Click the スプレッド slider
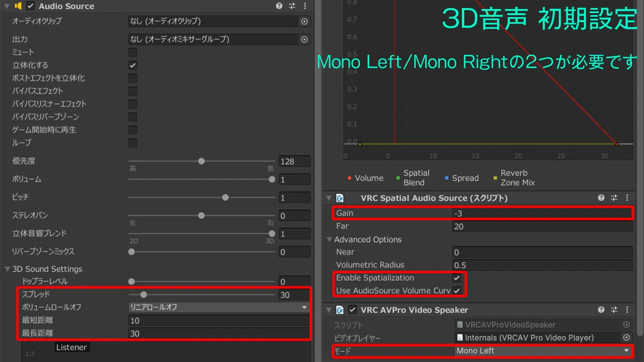 click(201, 294)
